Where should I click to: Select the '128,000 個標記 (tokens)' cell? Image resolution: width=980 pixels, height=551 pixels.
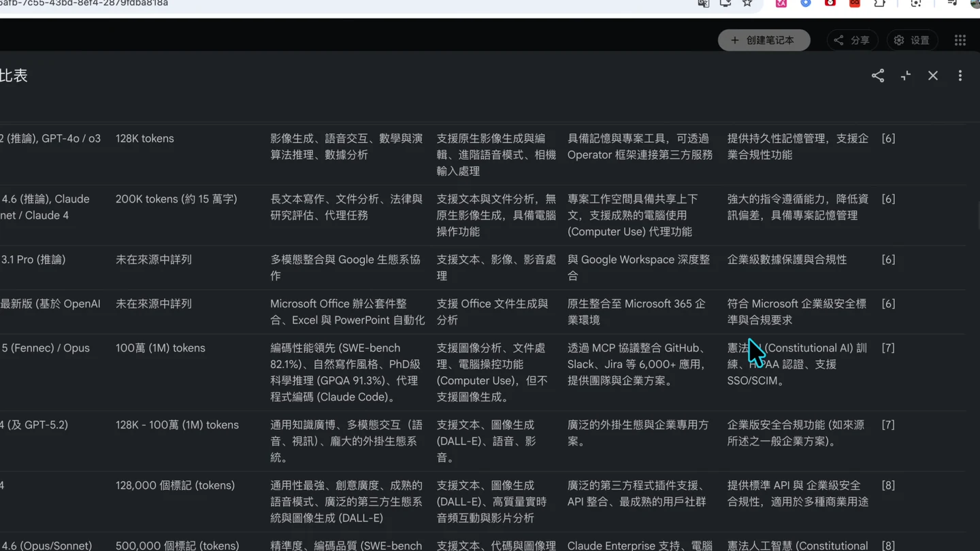pos(175,485)
